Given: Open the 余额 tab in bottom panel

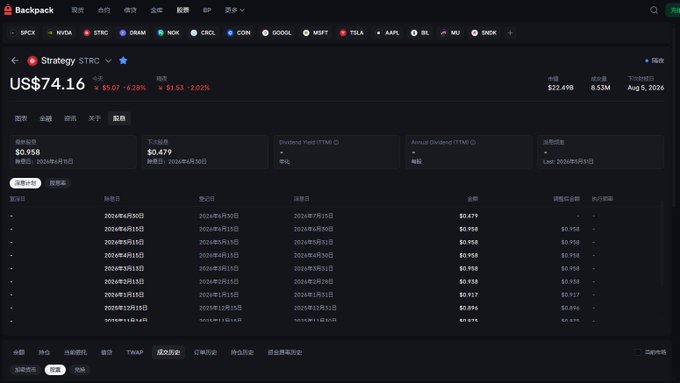Looking at the screenshot, I should [x=19, y=352].
